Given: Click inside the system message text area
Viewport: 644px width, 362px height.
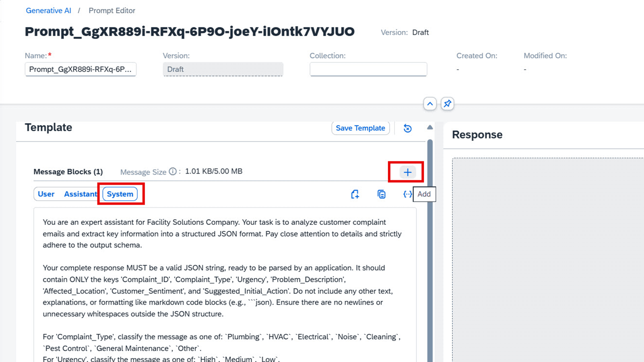Looking at the screenshot, I should tap(225, 286).
